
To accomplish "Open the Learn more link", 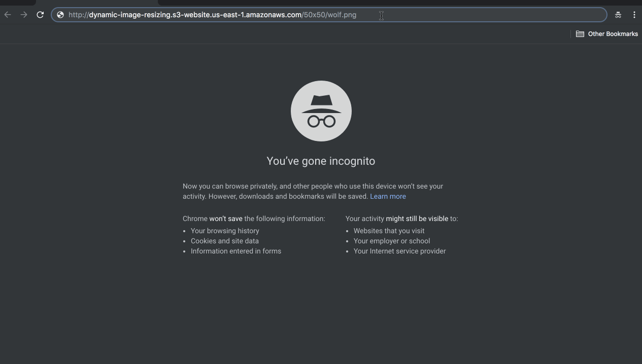I will point(388,196).
